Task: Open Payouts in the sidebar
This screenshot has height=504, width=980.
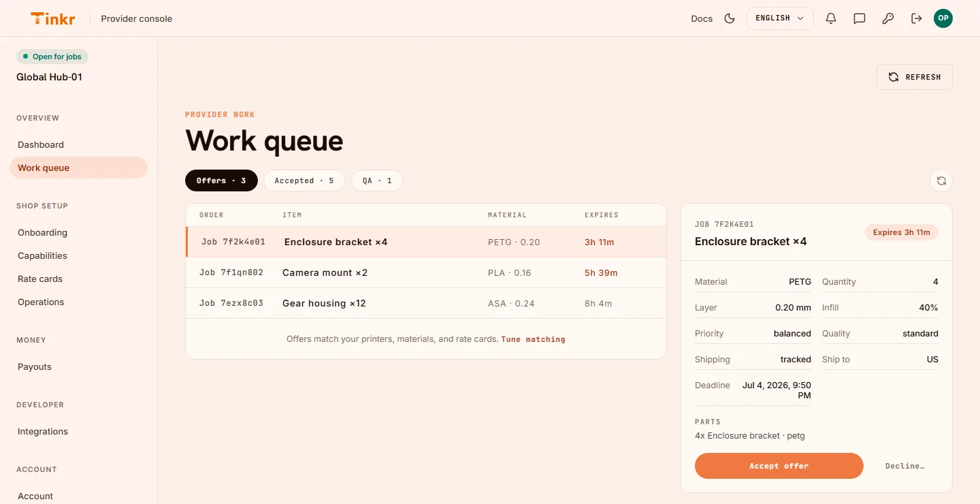Action: (78, 366)
